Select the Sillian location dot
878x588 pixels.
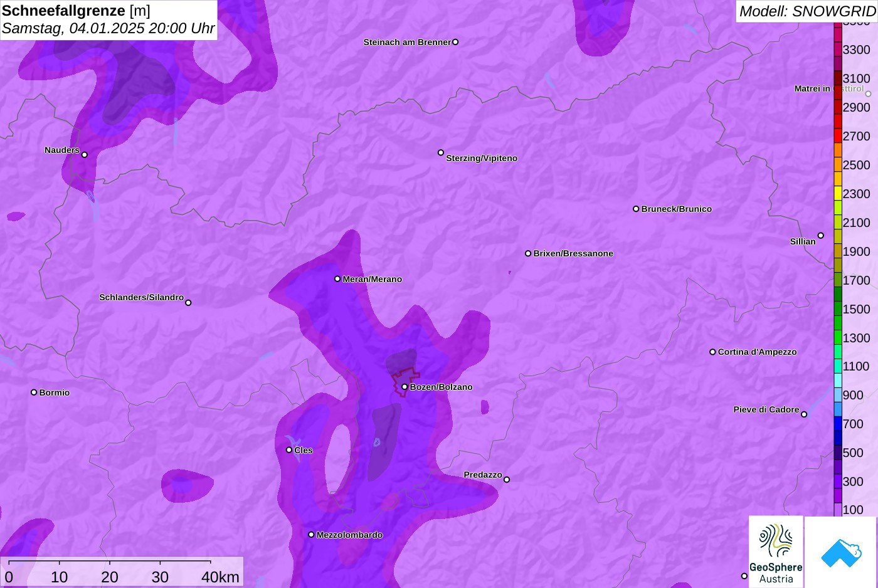click(x=821, y=236)
